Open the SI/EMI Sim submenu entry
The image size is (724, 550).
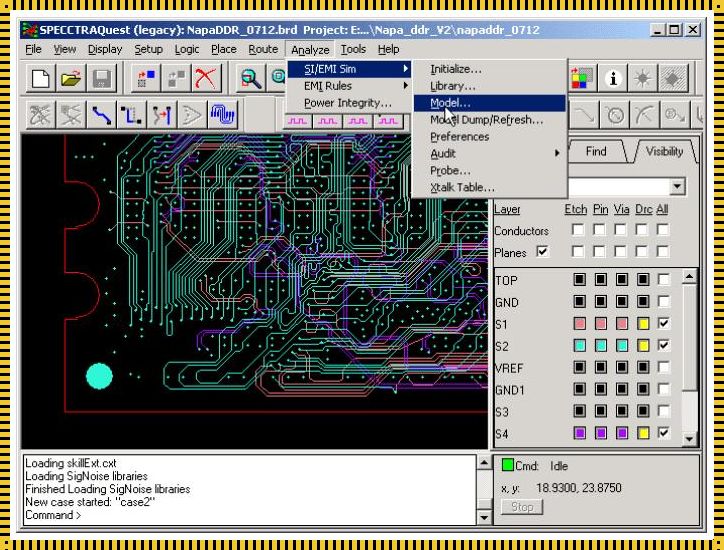(349, 69)
